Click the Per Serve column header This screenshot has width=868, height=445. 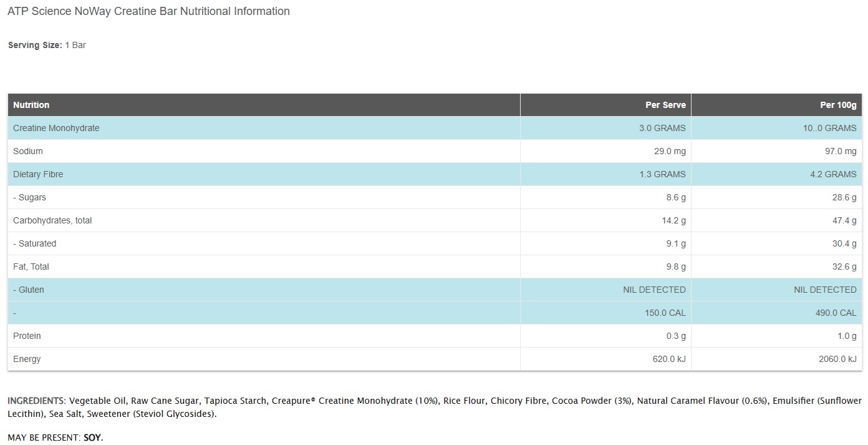pos(665,105)
